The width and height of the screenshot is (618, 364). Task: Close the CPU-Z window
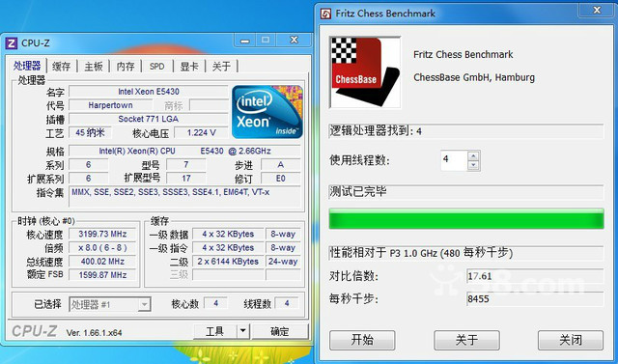294,41
